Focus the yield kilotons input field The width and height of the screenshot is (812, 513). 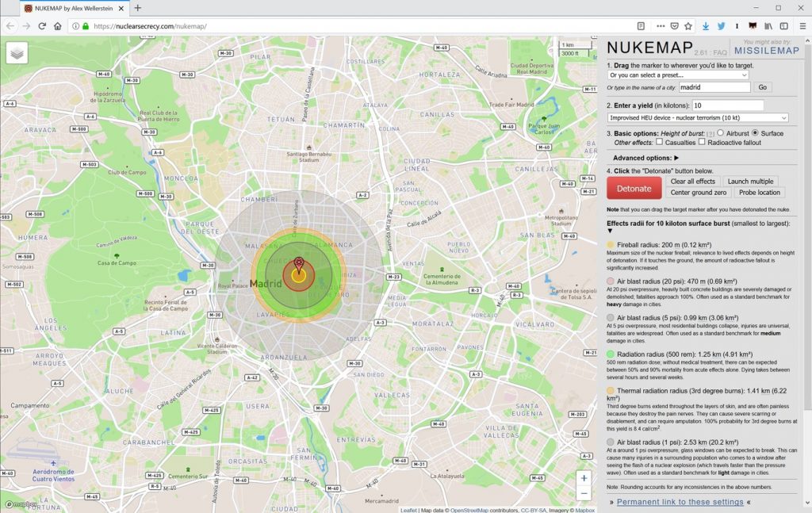point(728,105)
